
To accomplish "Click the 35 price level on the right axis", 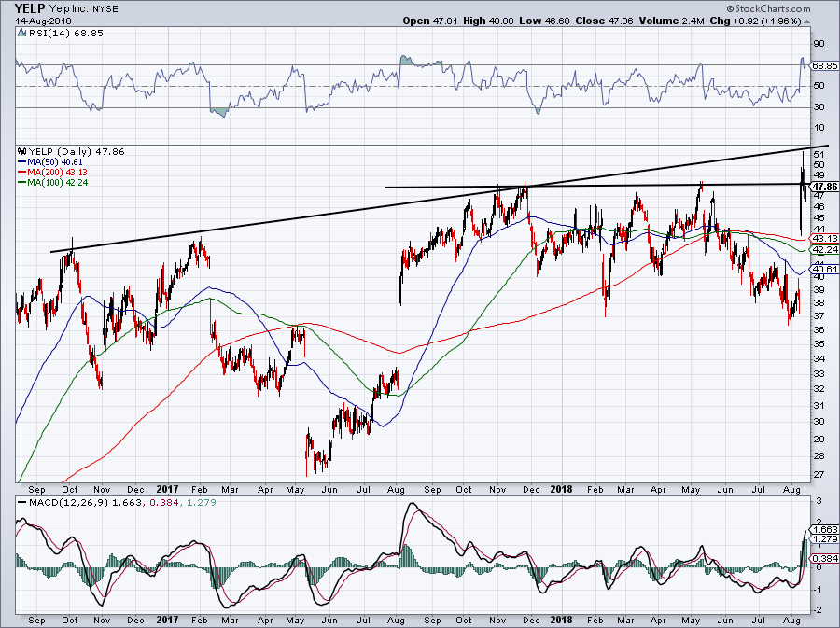I will (819, 343).
